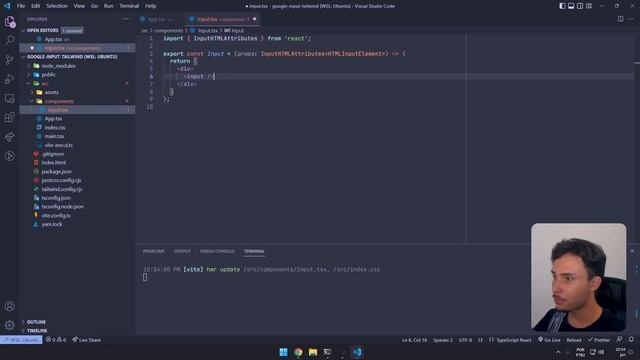
Task: Select the Input.tsx editor tab
Action: pyautogui.click(x=222, y=19)
